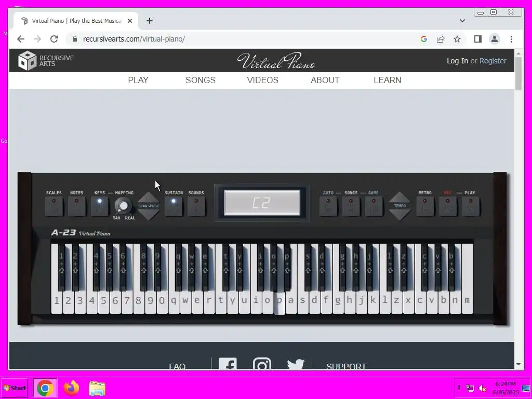Click the Google icon in address bar
Screen dimensions: 532x399
coord(424,39)
